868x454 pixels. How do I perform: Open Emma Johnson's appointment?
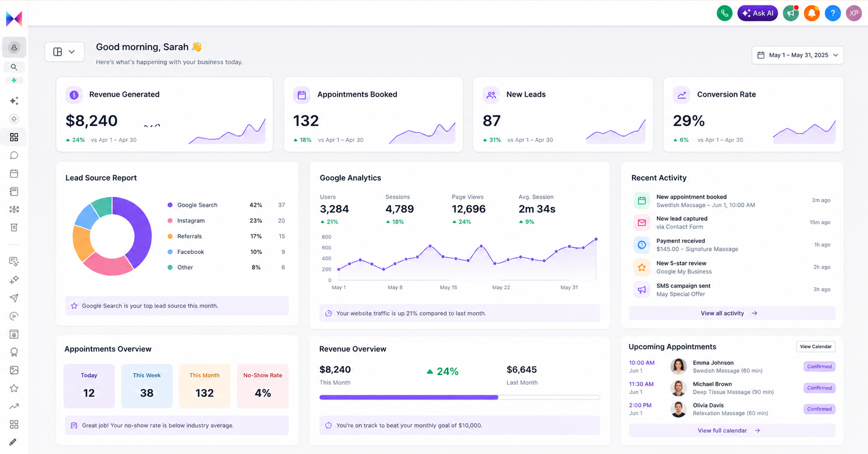[732, 366]
